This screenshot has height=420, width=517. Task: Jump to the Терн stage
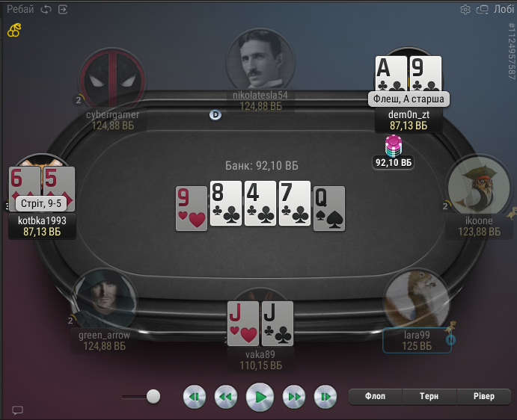click(429, 396)
